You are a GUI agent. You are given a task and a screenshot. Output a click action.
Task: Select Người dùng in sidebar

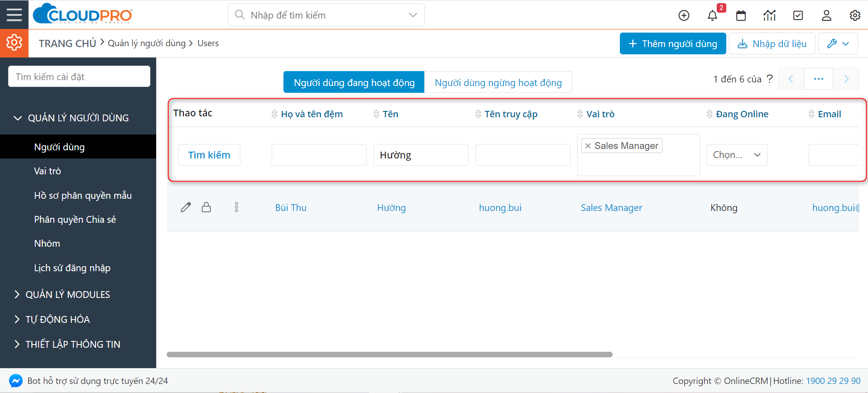click(78, 147)
